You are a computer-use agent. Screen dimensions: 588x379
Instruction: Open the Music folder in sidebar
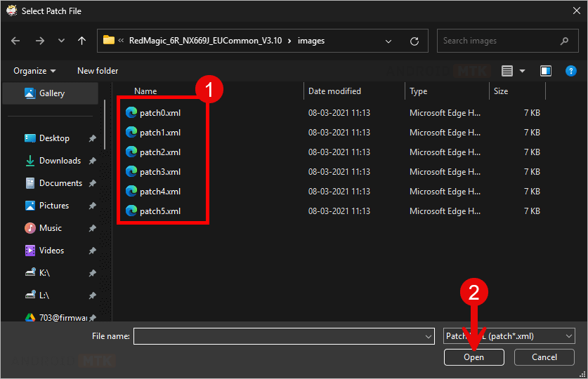click(x=50, y=228)
